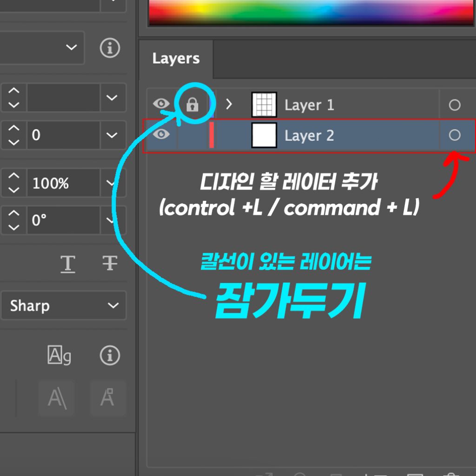Click the stepper arrows beside the 100% field
The image size is (476, 476).
pyautogui.click(x=14, y=183)
